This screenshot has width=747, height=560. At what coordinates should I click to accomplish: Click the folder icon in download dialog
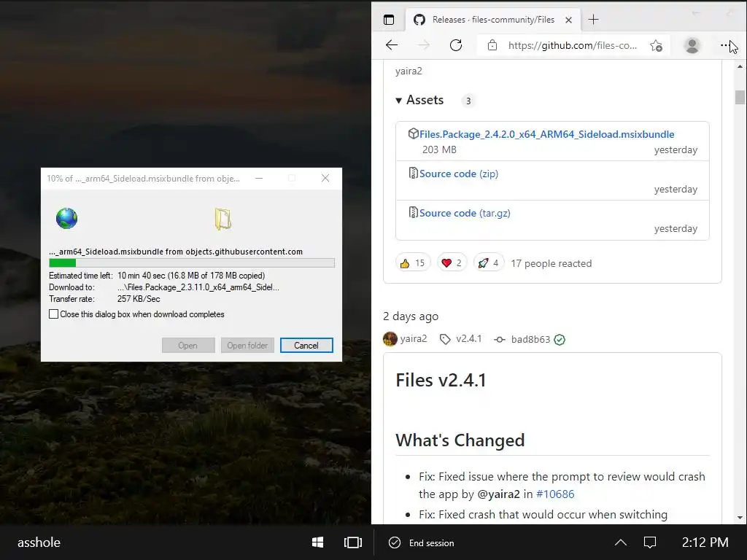point(222,219)
